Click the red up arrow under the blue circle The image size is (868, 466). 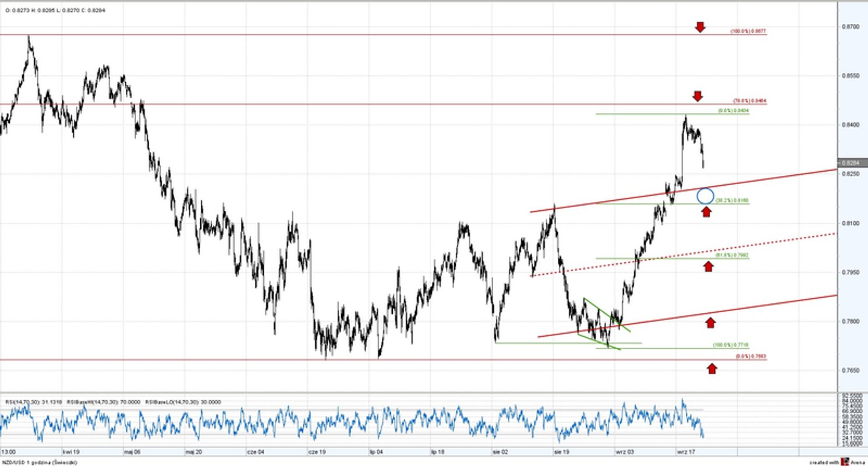pyautogui.click(x=706, y=212)
